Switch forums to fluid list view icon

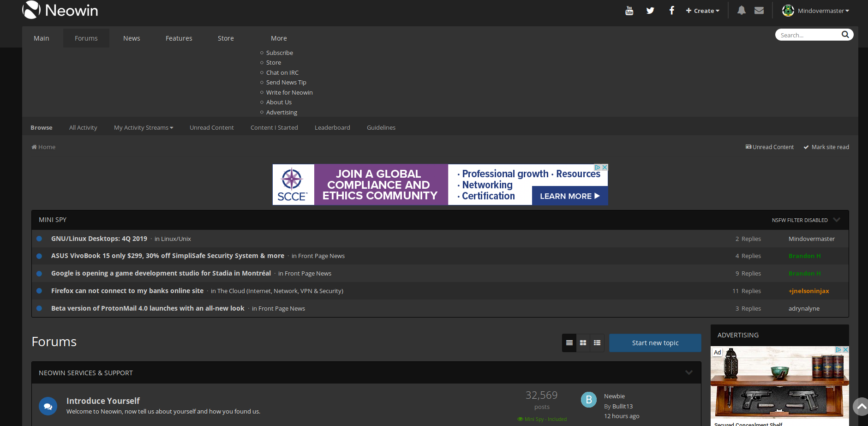(x=597, y=343)
